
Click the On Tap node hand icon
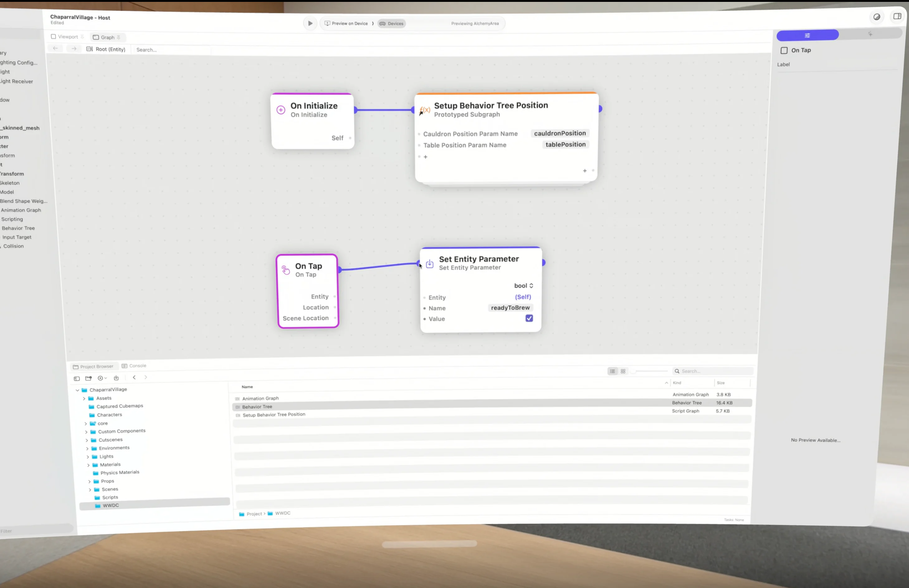pyautogui.click(x=286, y=270)
